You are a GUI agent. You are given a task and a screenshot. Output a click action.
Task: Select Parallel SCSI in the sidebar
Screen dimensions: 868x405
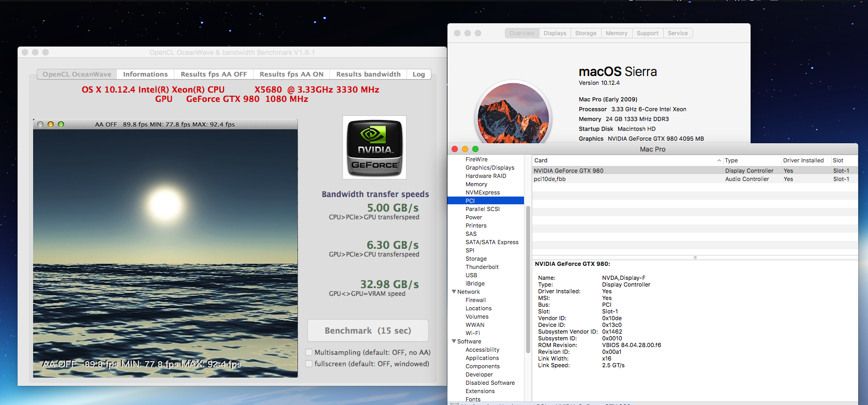click(x=483, y=209)
